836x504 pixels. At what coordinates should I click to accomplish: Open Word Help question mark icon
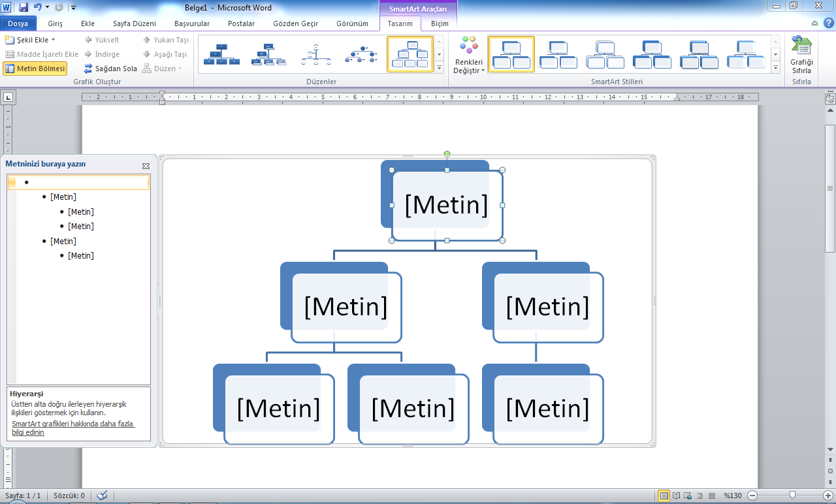(828, 23)
